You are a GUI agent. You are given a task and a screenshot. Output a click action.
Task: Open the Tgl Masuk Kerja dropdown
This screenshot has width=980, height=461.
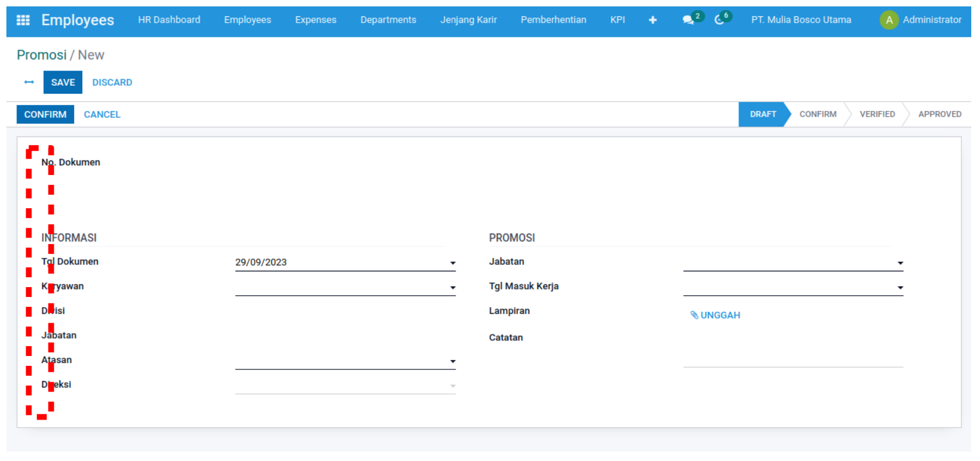(900, 288)
